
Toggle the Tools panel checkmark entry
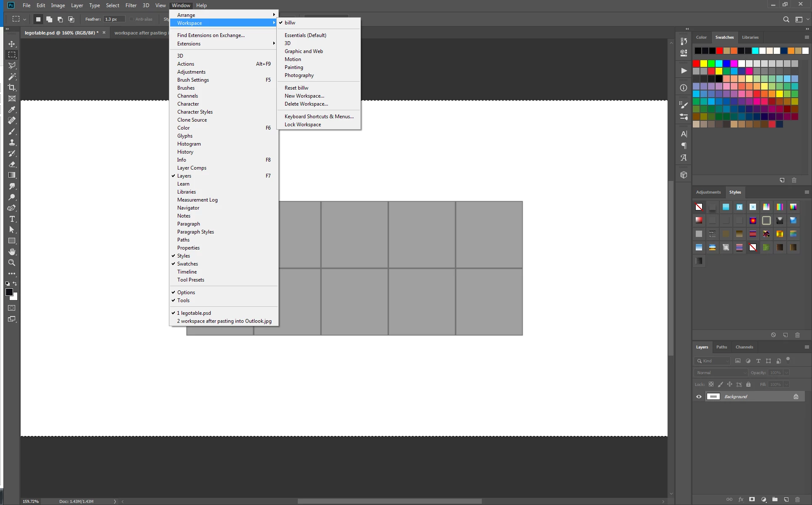pos(183,300)
